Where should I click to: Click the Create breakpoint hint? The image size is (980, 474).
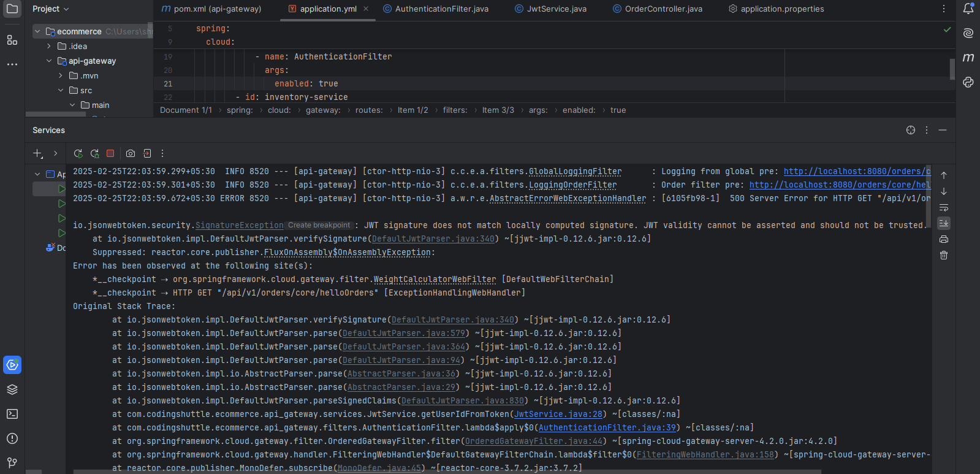click(x=319, y=225)
